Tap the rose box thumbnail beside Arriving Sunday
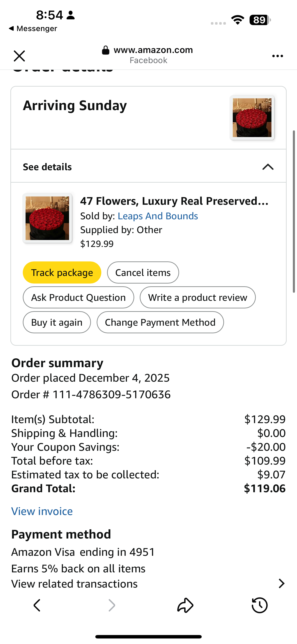 252,117
